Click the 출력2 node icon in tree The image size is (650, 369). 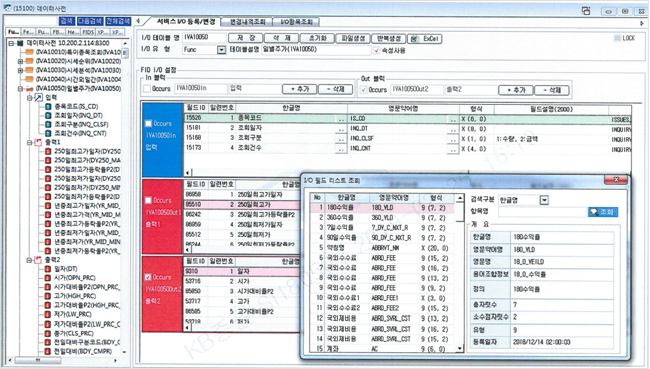point(39,260)
